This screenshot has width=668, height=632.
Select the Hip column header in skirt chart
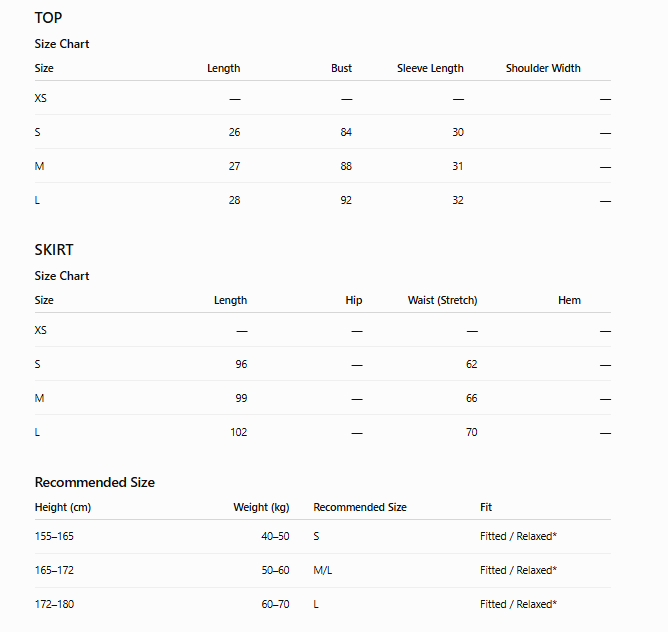coord(354,300)
